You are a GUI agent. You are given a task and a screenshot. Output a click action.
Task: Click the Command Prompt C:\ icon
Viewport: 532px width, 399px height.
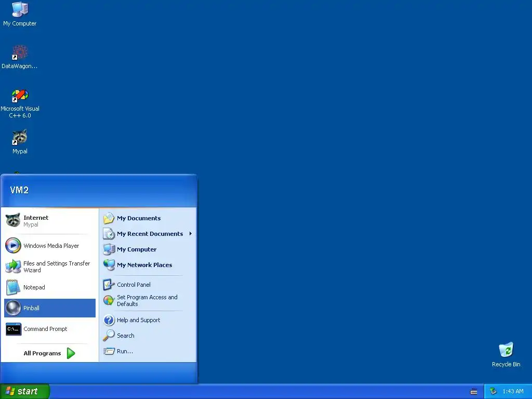click(13, 329)
